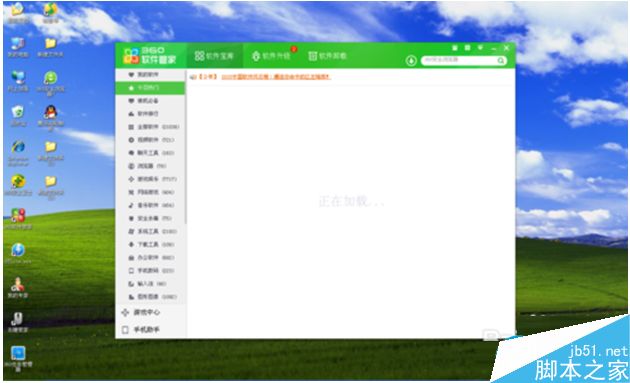
Task: Open the title-bar dropdown menu arrow
Action: click(x=480, y=48)
